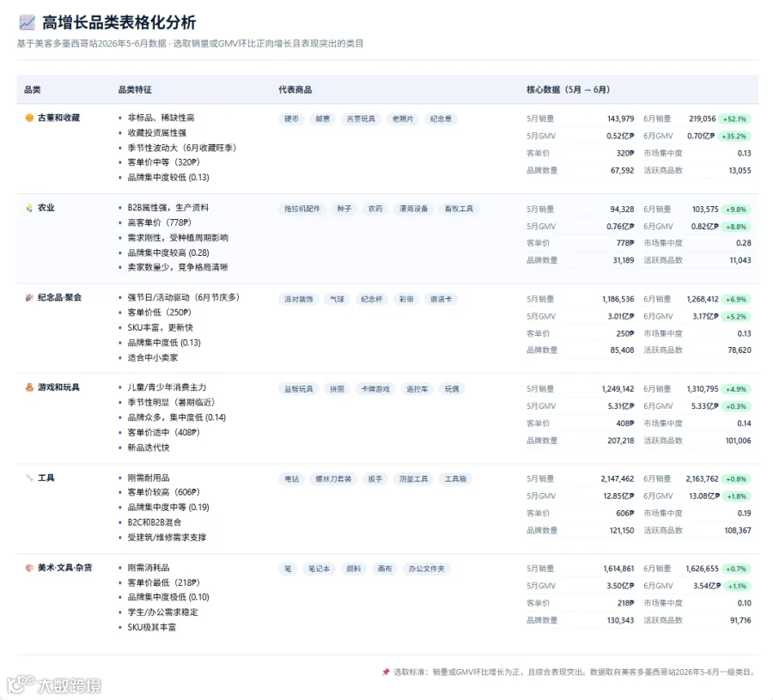Select the 邮票 product tag
This screenshot has height=700, width=773.
[x=322, y=119]
